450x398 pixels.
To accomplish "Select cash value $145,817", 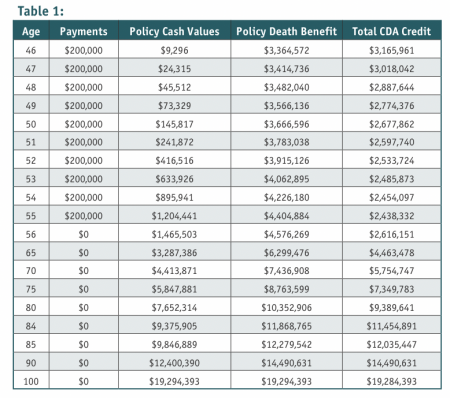I will [x=174, y=124].
